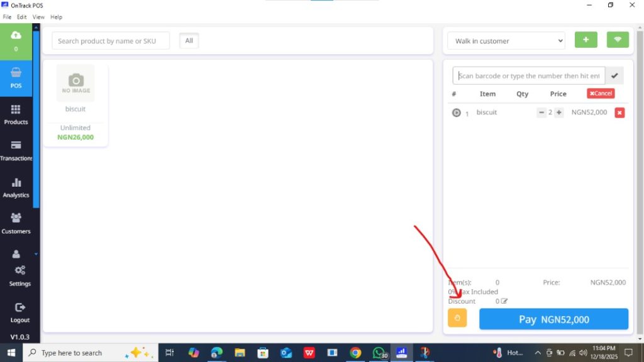Click the Pay NGN52,000 button
The width and height of the screenshot is (644, 362).
point(553,319)
